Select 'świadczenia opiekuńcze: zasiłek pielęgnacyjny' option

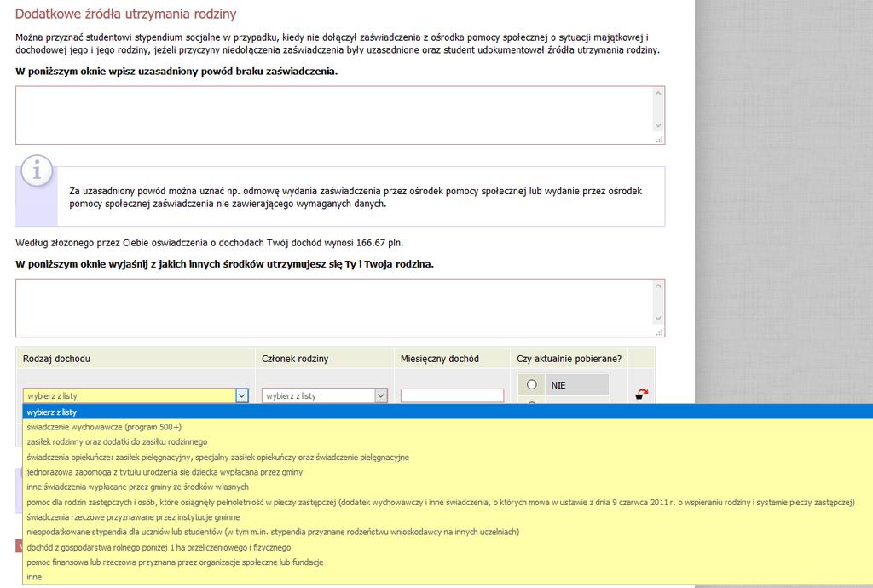(x=448, y=457)
